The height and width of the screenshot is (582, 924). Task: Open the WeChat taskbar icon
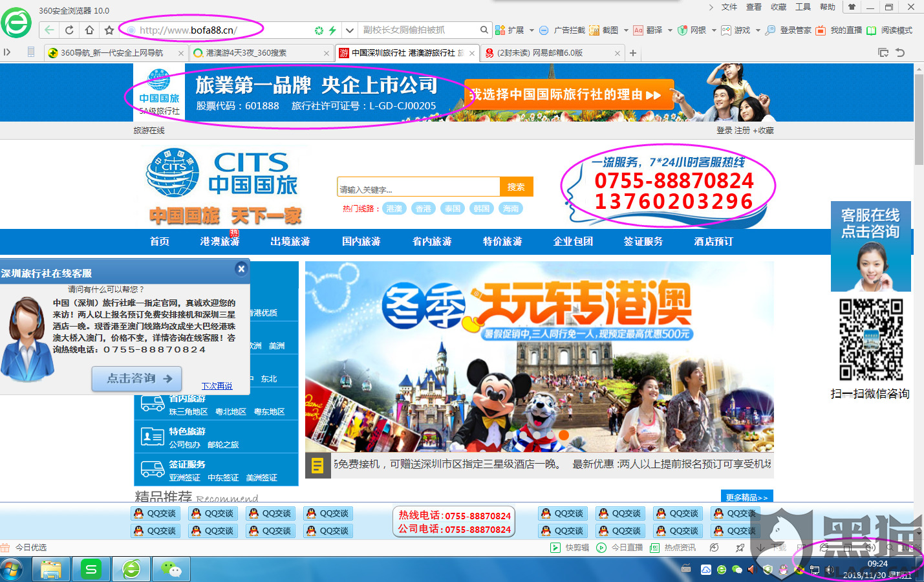pos(171,570)
